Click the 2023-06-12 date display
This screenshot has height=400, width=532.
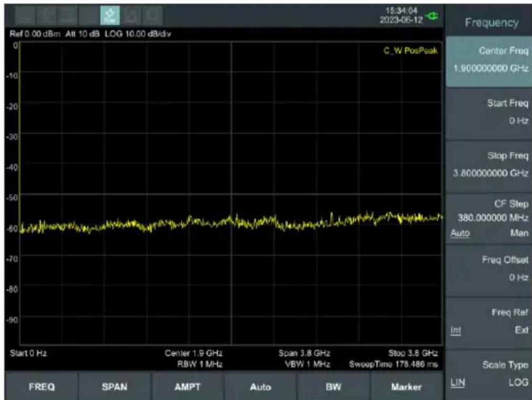pos(402,19)
